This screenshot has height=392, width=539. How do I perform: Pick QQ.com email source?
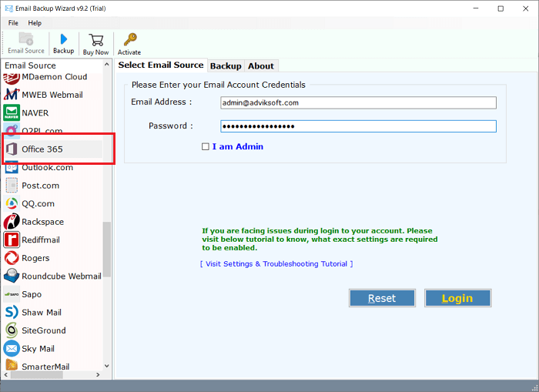(x=38, y=203)
